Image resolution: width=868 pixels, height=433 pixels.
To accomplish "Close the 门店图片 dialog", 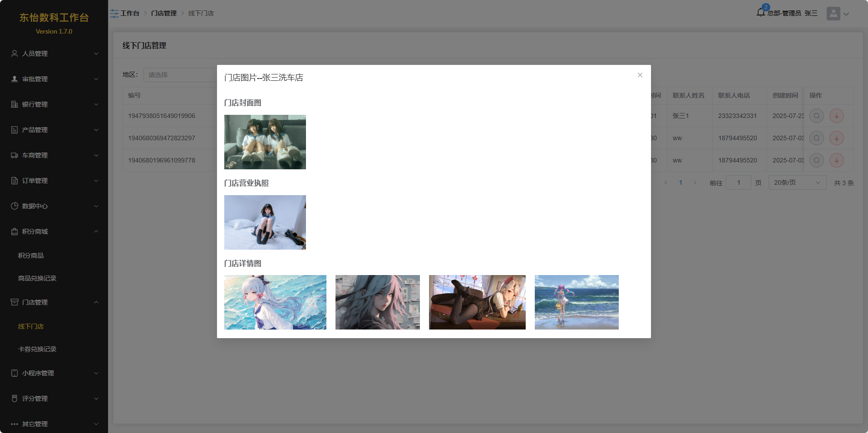I will (x=640, y=75).
